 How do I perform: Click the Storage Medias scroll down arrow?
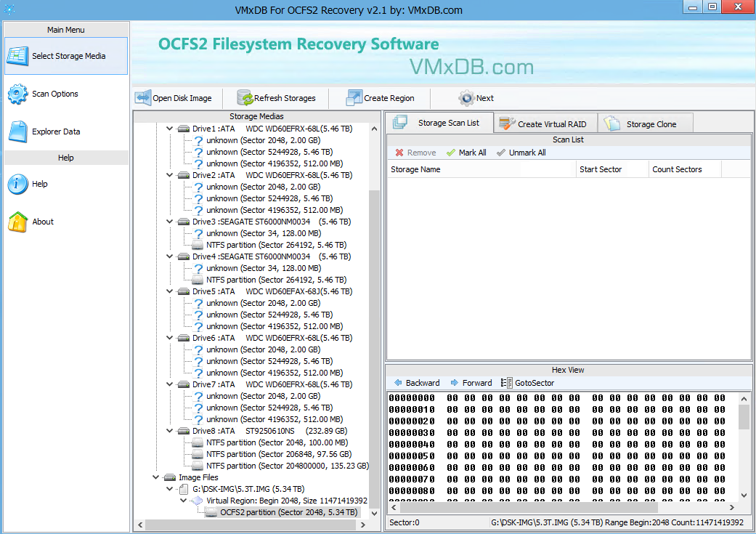click(374, 513)
